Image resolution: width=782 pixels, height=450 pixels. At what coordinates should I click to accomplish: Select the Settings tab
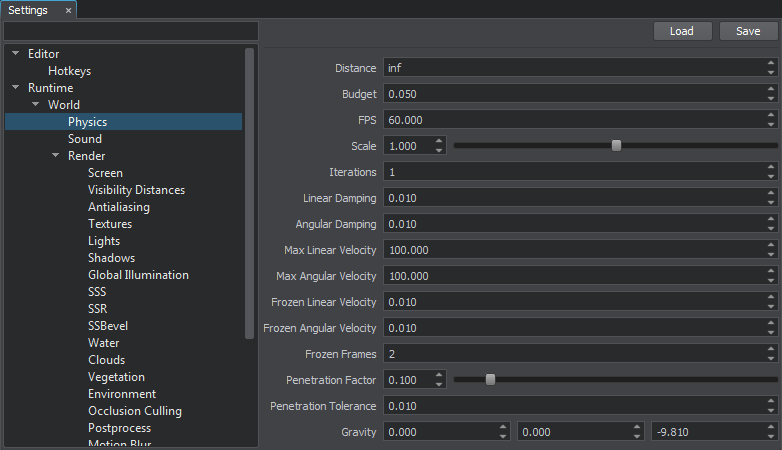(28, 10)
